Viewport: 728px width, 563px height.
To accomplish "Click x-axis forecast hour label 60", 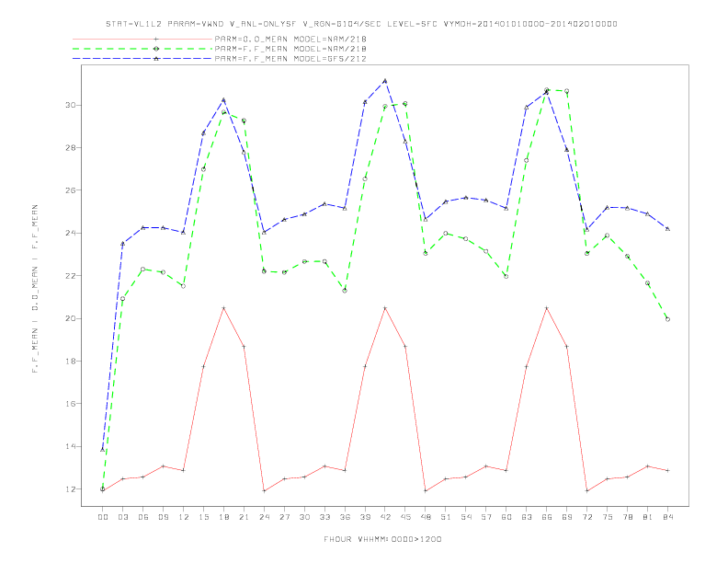I will pyautogui.click(x=506, y=517).
